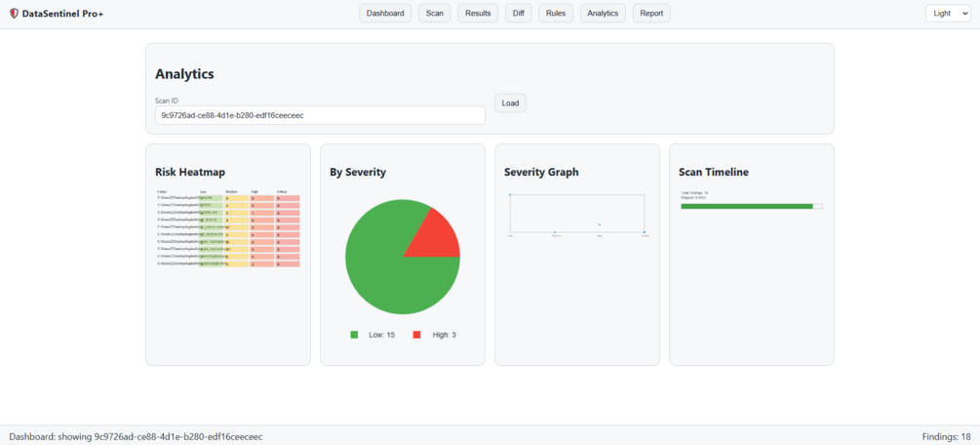Screen dimensions: 980x445
Task: Select the Analytics tab
Action: 603,13
